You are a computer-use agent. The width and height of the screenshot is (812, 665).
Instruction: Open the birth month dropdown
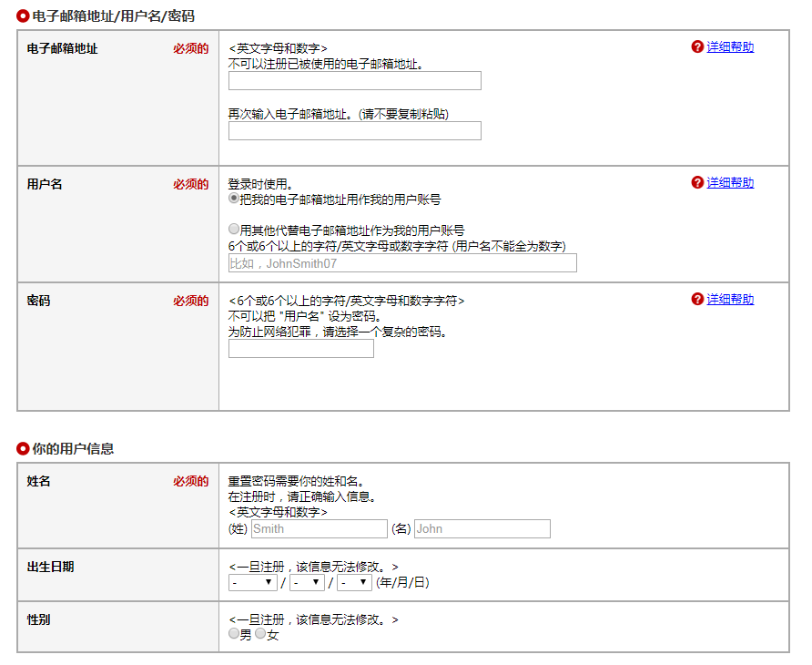point(307,583)
